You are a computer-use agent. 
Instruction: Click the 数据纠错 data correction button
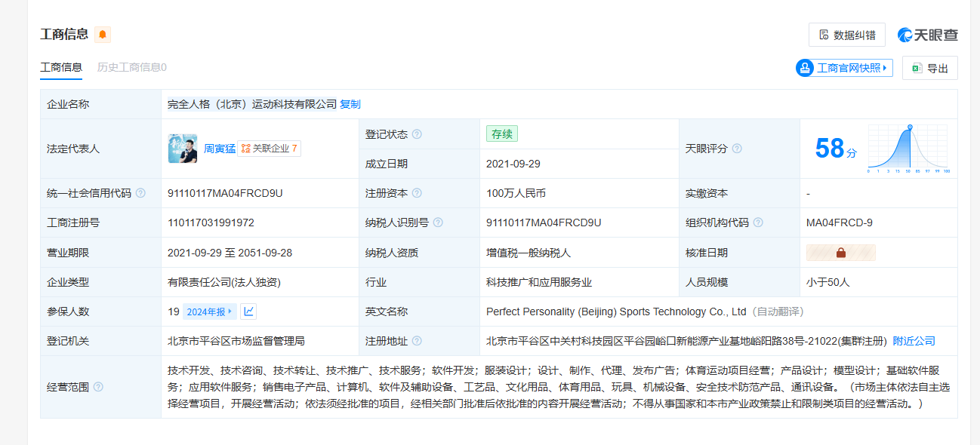pyautogui.click(x=846, y=35)
